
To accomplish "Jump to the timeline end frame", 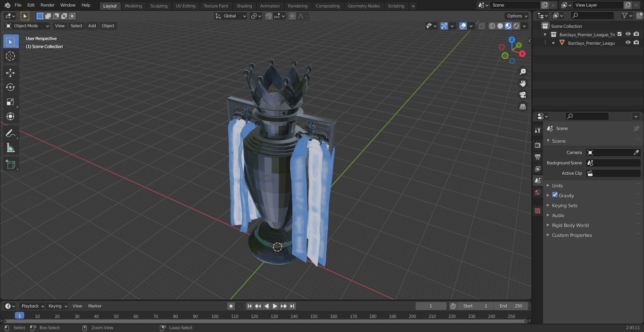I will point(292,306).
